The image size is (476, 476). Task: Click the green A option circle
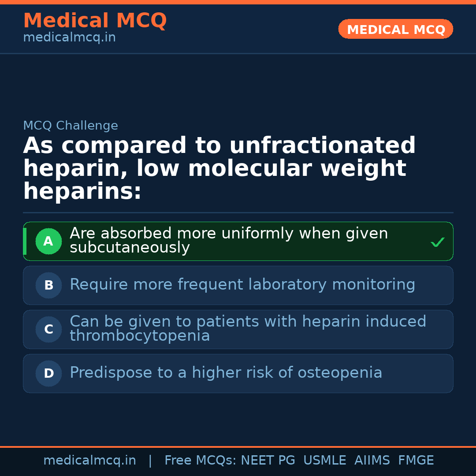pos(48,242)
